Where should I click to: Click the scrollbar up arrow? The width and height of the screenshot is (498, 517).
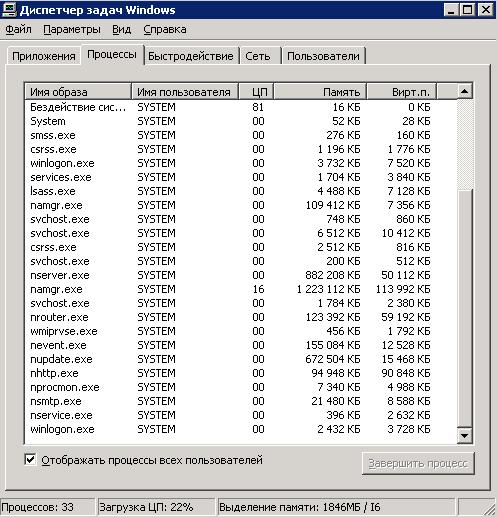coord(465,91)
